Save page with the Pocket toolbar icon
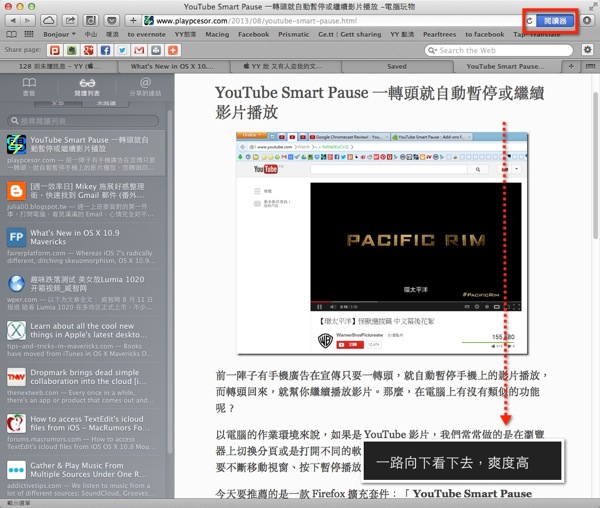Screen dimensions: 600x508 (112, 20)
